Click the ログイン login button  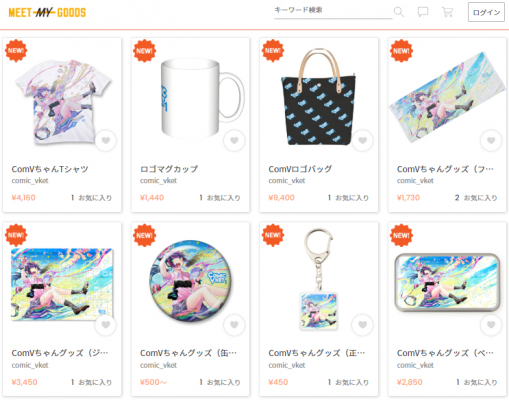tap(486, 12)
